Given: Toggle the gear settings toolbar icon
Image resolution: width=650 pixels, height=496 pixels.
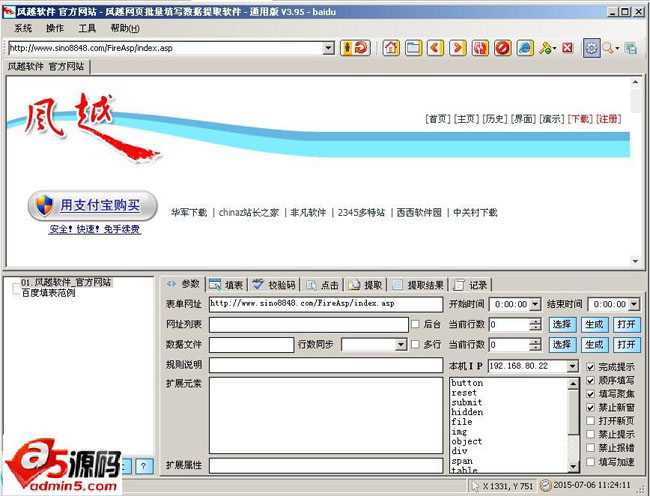Looking at the screenshot, I should [592, 48].
